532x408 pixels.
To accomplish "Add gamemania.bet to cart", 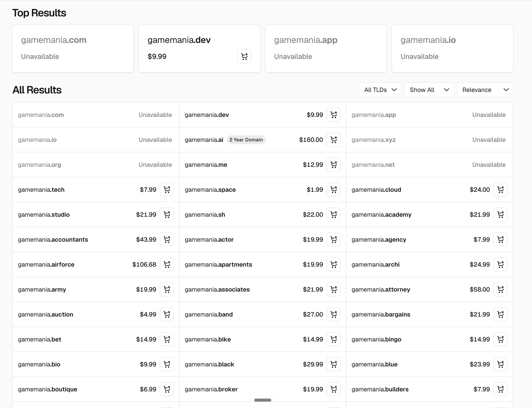I will point(167,339).
